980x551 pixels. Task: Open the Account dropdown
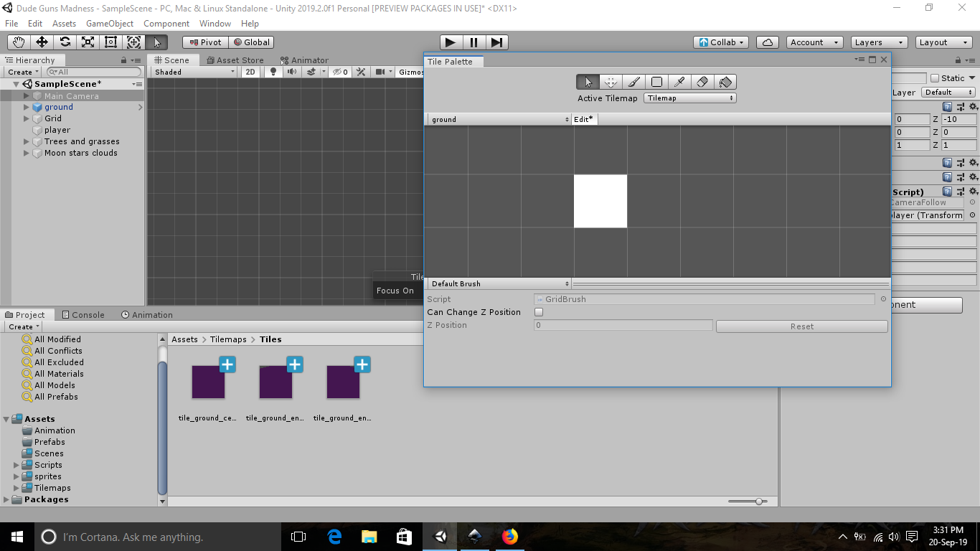pos(815,42)
